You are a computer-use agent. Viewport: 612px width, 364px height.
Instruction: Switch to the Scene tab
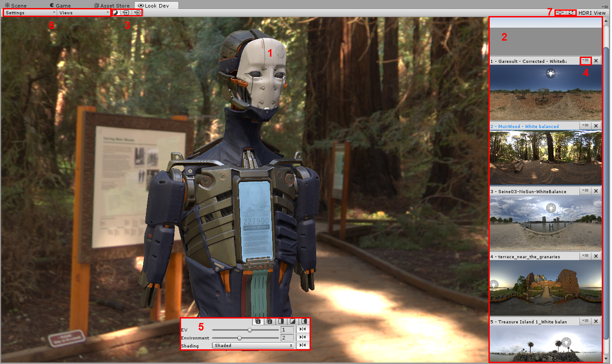tap(16, 5)
